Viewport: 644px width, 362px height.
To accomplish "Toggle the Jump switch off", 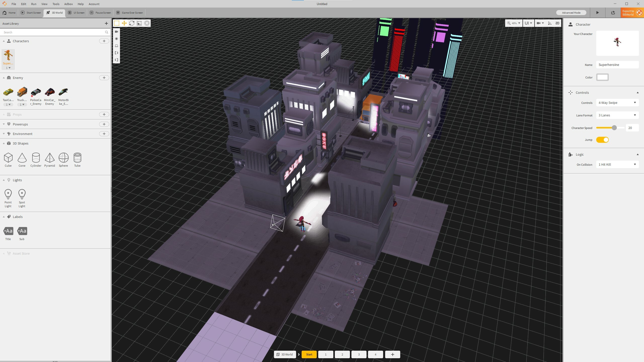I will click(603, 140).
